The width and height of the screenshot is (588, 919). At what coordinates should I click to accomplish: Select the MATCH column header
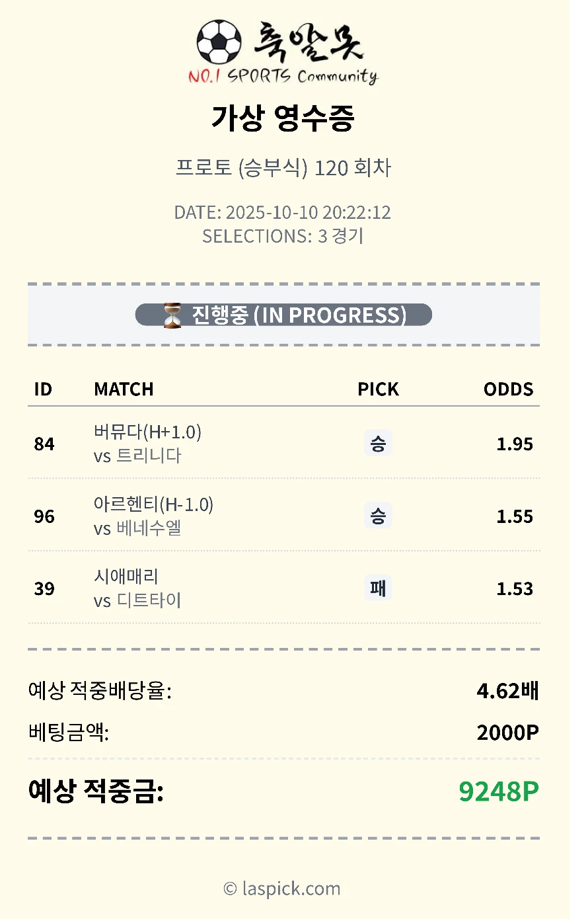pos(124,389)
